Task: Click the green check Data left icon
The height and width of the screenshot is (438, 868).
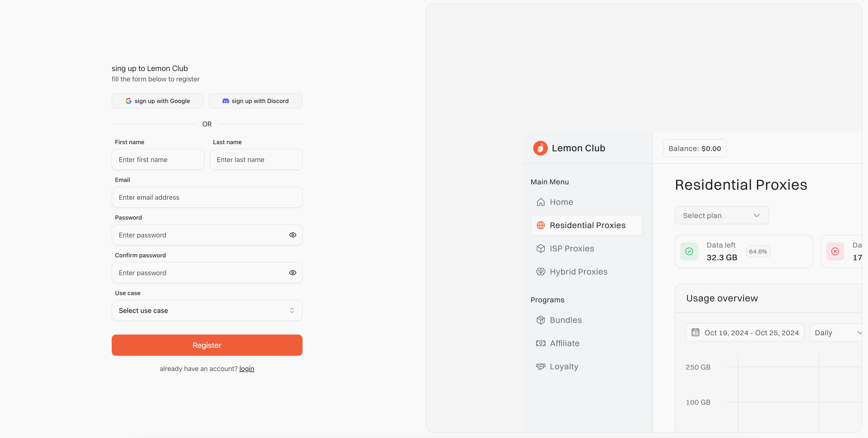Action: coord(689,251)
